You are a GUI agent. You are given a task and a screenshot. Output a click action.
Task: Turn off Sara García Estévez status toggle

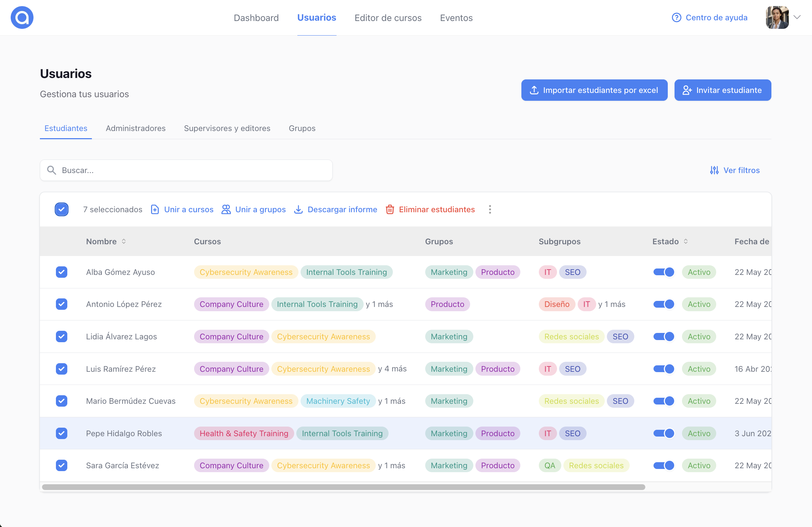coord(664,465)
